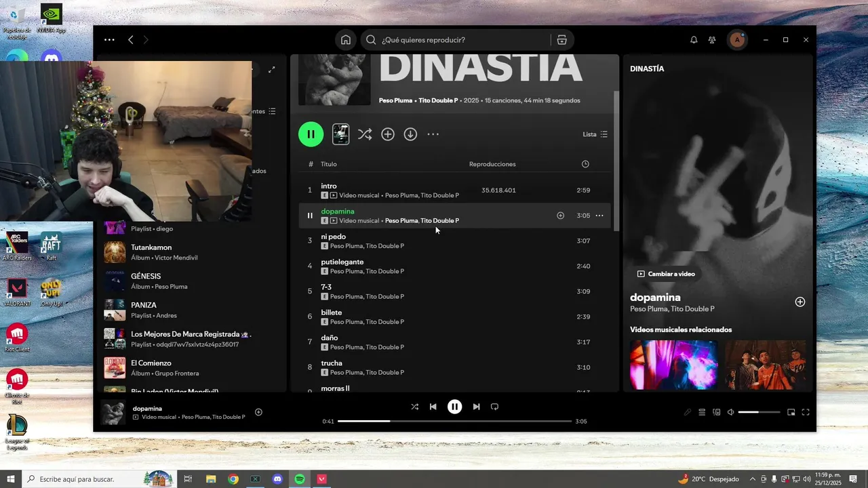Image resolution: width=868 pixels, height=488 pixels.
Task: Skip to next track
Action: [476, 407]
